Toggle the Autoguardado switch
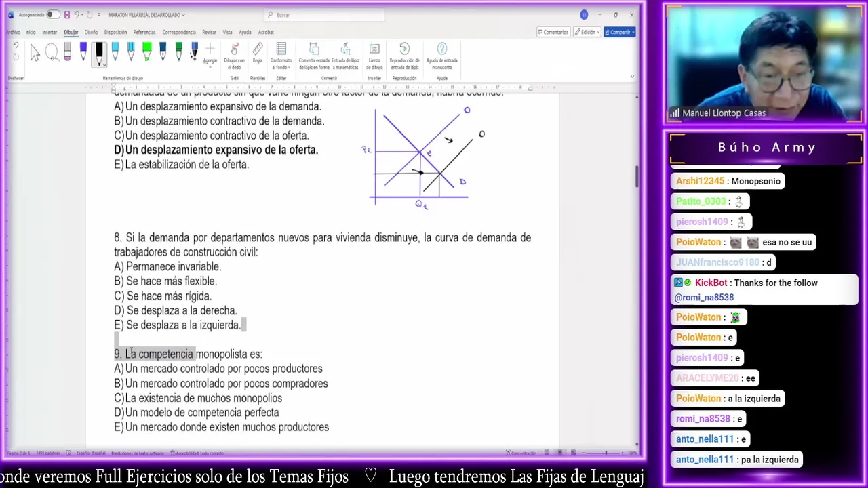This screenshot has height=488, width=868. (52, 14)
